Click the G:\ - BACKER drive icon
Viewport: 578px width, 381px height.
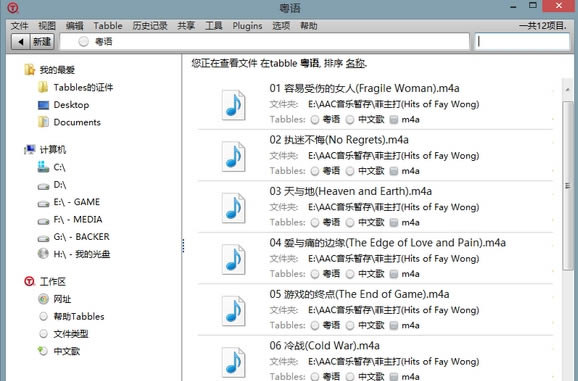[43, 238]
